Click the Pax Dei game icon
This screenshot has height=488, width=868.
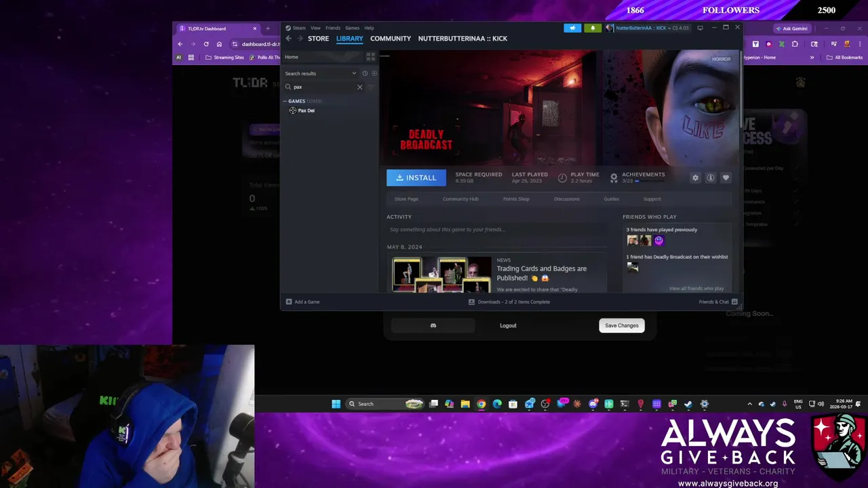[x=293, y=110]
